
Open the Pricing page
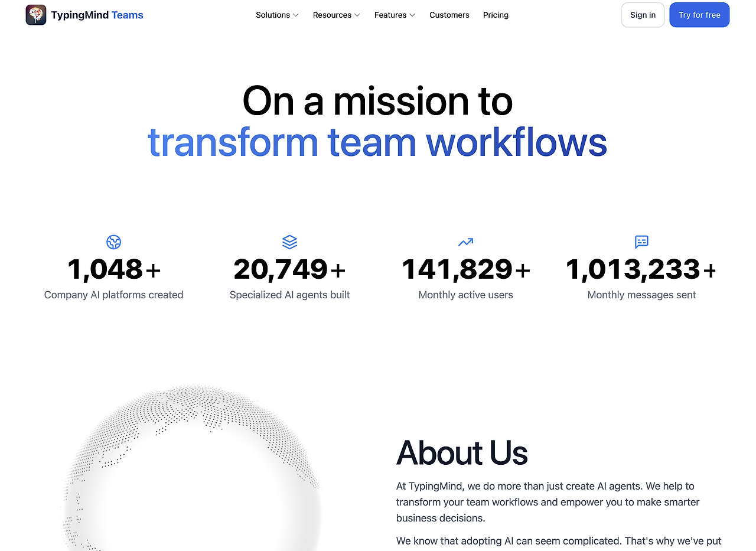[496, 15]
